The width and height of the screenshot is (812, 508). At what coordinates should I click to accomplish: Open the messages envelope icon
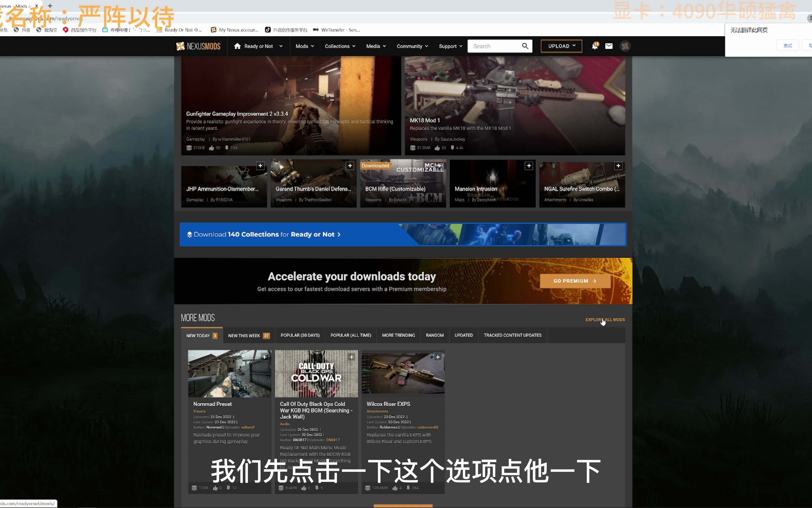[609, 46]
